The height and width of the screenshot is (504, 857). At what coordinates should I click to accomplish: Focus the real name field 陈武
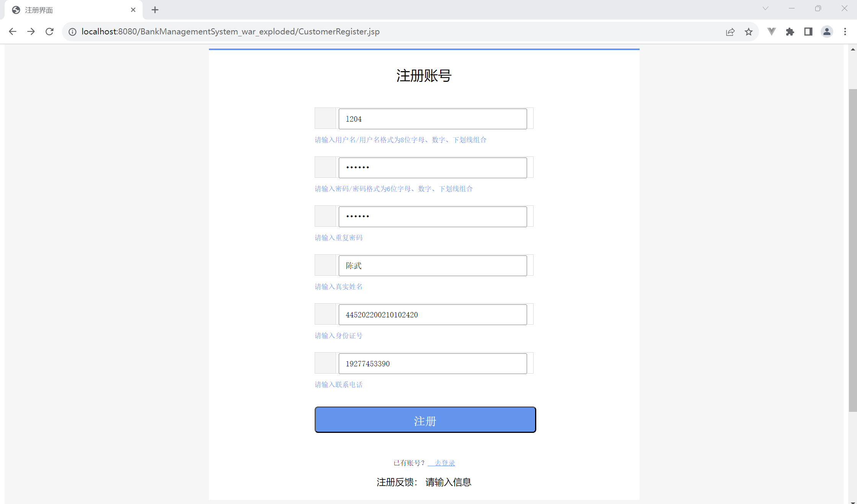(433, 266)
